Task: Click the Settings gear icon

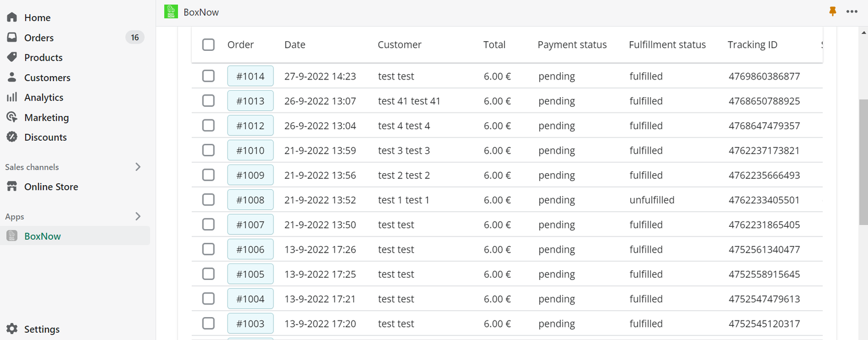Action: click(x=12, y=329)
